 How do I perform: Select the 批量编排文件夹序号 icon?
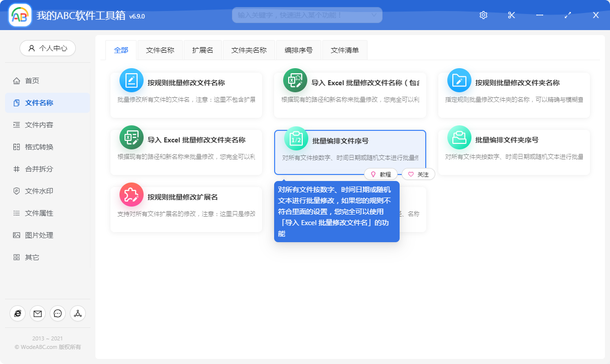459,137
